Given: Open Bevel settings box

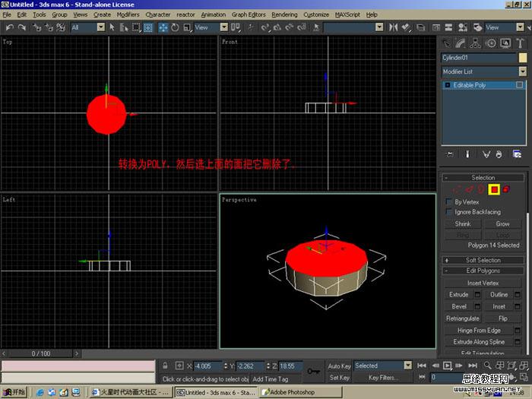Looking at the screenshot, I should click(477, 306).
